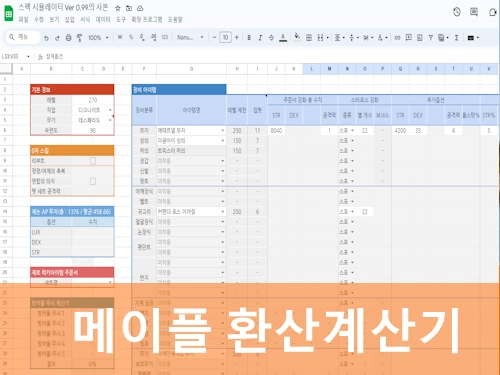500x375 pixels.
Task: Increase font size with plus button
Action: coord(236,37)
